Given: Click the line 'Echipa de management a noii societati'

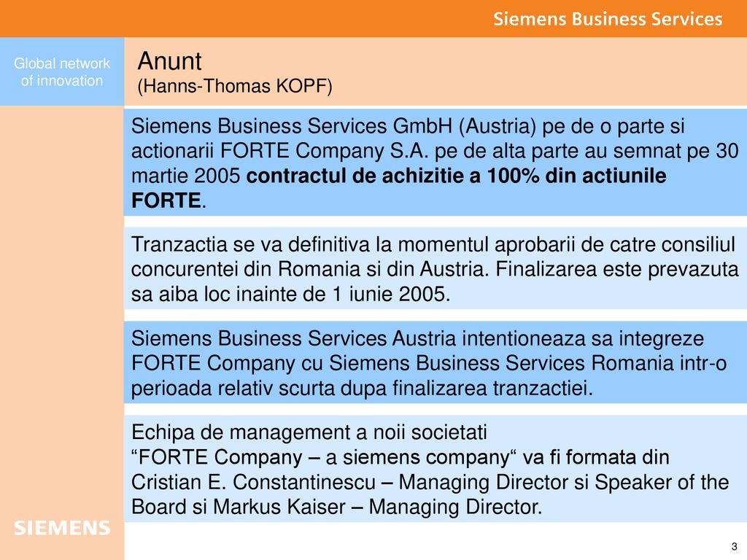Looking at the screenshot, I should [309, 432].
